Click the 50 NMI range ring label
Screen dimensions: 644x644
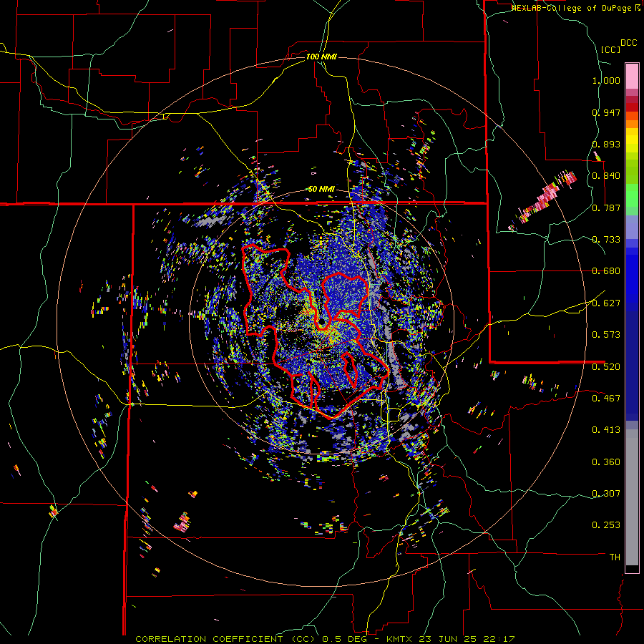[x=321, y=189]
